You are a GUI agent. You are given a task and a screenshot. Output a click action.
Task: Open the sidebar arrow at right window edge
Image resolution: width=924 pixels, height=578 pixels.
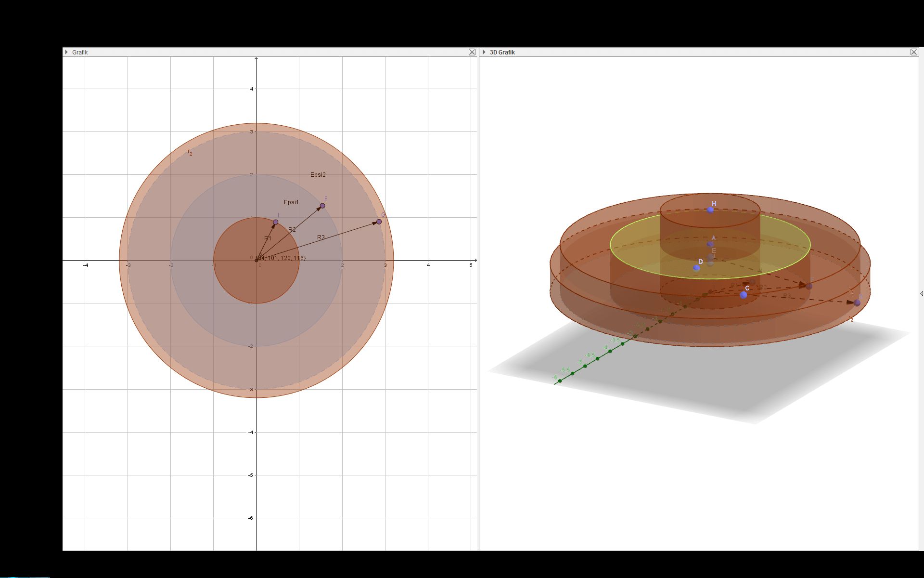pyautogui.click(x=921, y=293)
